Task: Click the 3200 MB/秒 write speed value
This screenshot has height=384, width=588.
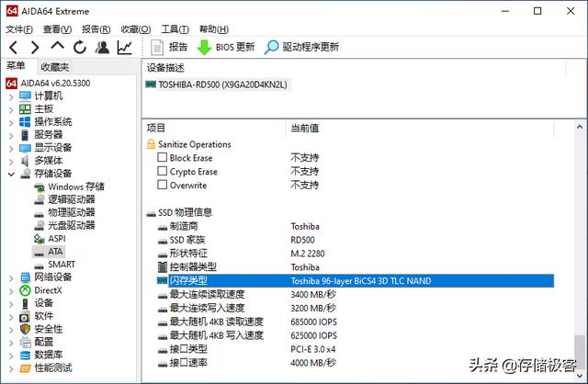Action: 313,309
